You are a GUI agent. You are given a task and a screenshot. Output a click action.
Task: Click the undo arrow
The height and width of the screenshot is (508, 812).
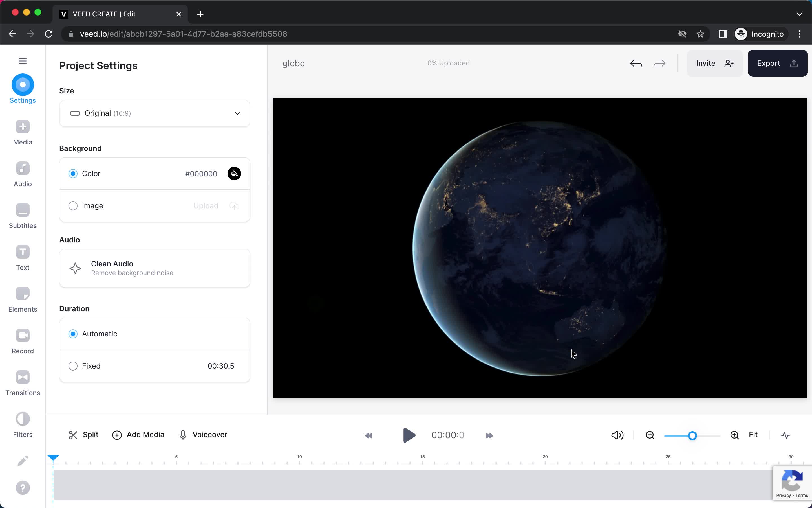coord(636,63)
